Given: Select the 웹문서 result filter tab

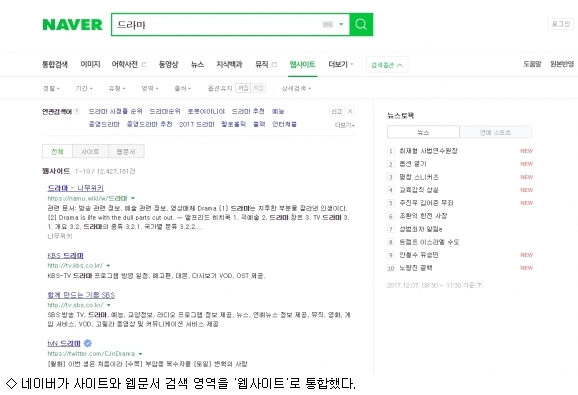Looking at the screenshot, I should pos(126,151).
